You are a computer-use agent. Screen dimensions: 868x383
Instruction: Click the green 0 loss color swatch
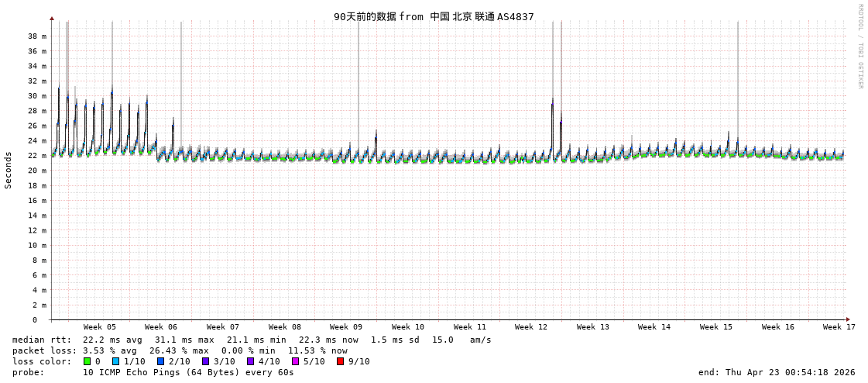pos(87,361)
